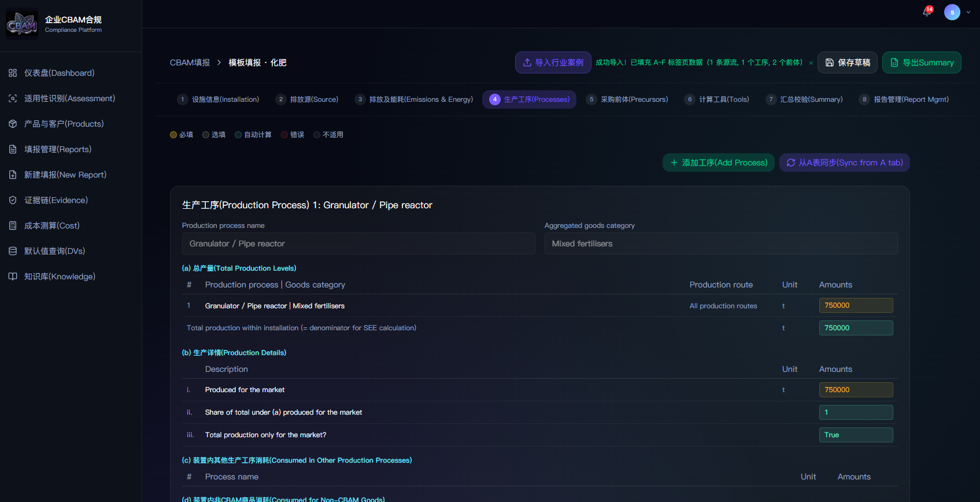Click the Reports document icon
Viewport: 980px width, 502px height.
13,149
